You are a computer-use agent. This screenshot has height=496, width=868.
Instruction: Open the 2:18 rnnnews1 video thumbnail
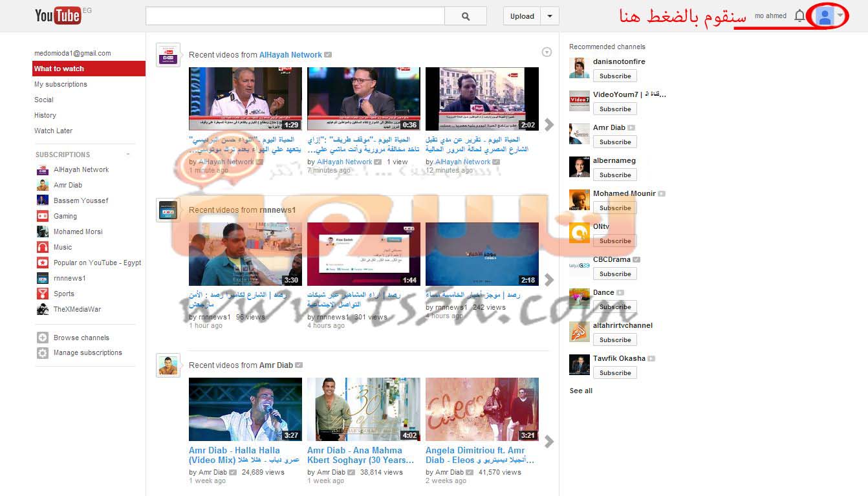point(482,254)
